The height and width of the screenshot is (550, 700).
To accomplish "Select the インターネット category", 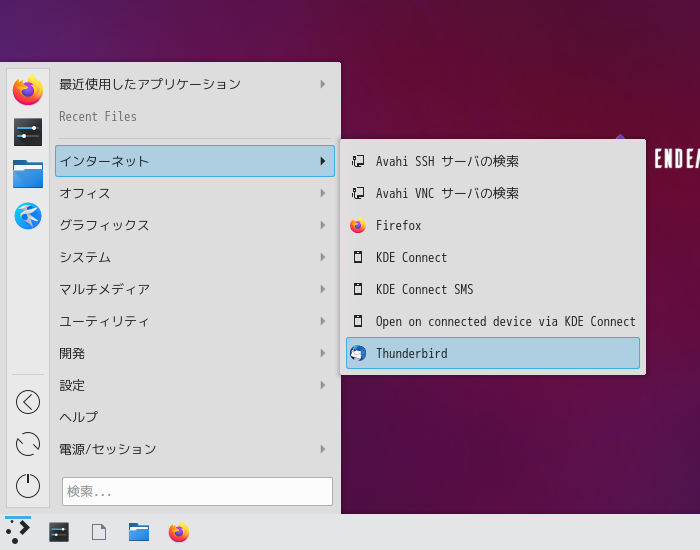I will coord(195,161).
